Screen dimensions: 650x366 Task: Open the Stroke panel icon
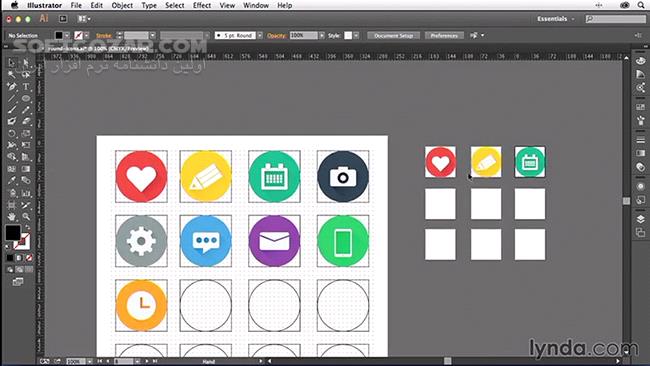640,140
